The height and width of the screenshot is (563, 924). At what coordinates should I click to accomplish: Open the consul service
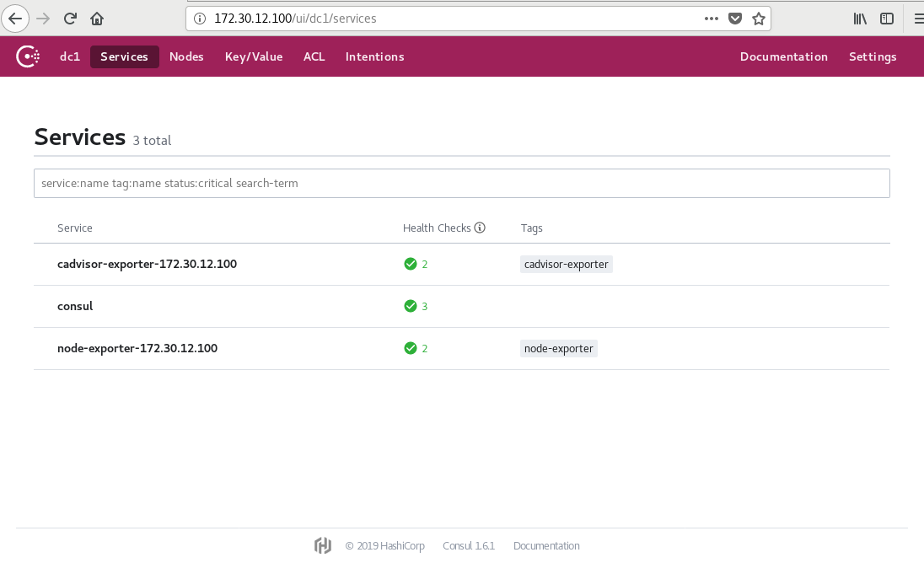[75, 306]
